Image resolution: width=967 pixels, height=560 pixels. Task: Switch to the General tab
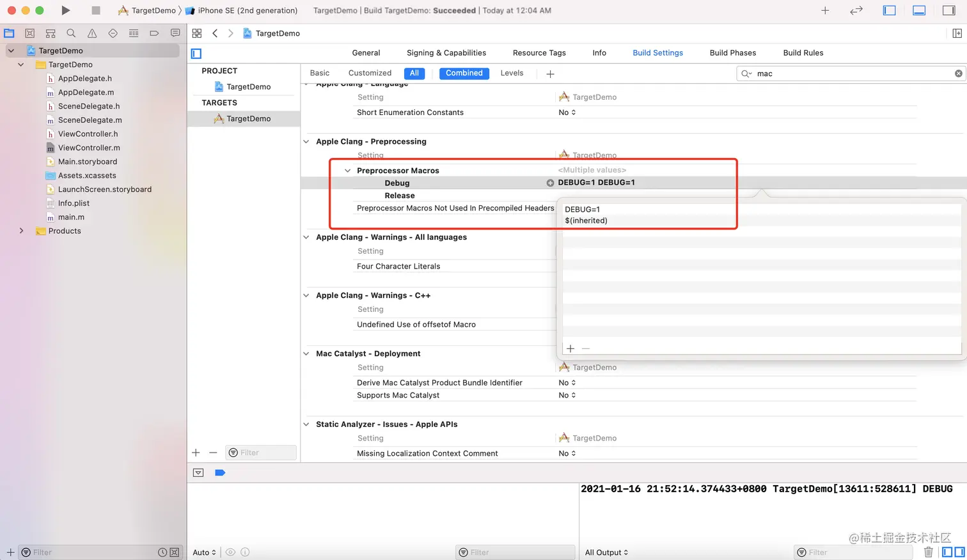[x=366, y=53]
